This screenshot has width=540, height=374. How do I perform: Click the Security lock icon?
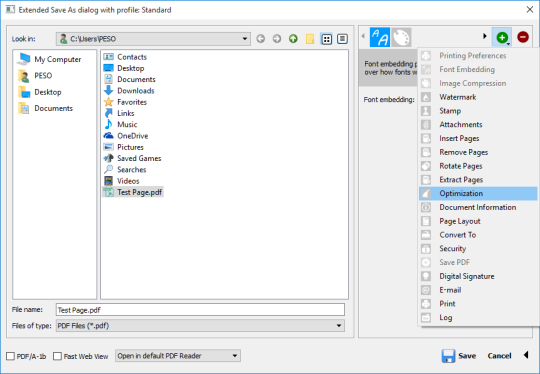click(426, 249)
